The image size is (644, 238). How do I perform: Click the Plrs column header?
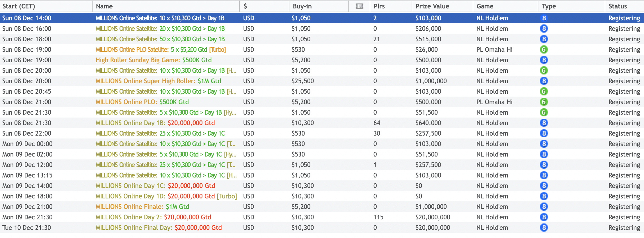pyautogui.click(x=379, y=6)
